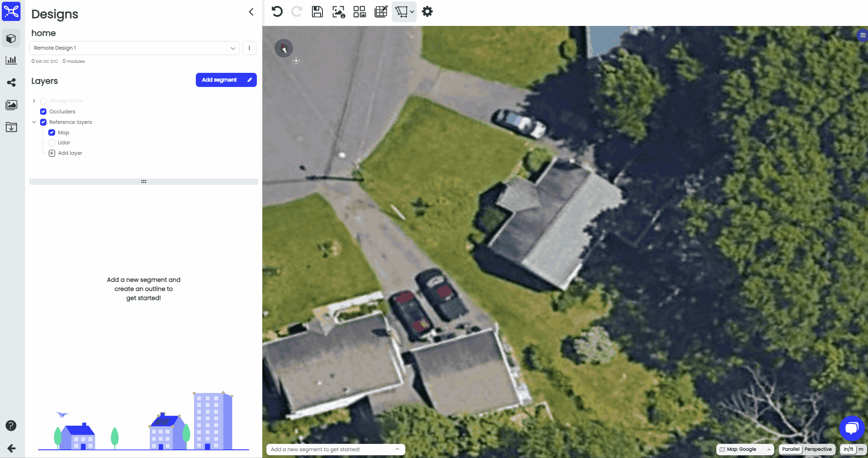The width and height of the screenshot is (868, 458).
Task: Save the design with floppy disk icon
Action: pyautogui.click(x=317, y=12)
